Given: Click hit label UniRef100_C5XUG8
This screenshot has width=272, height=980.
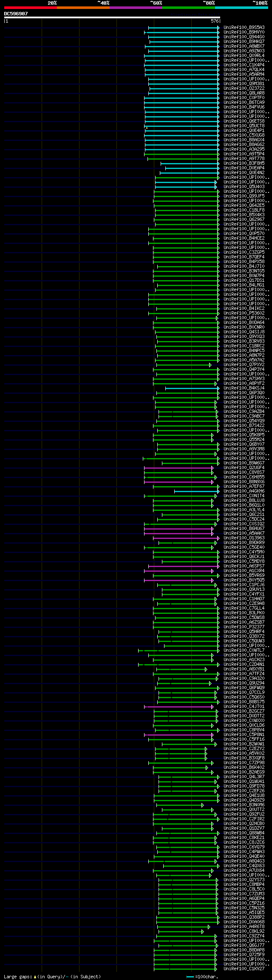Looking at the screenshot, I should 244,135.
